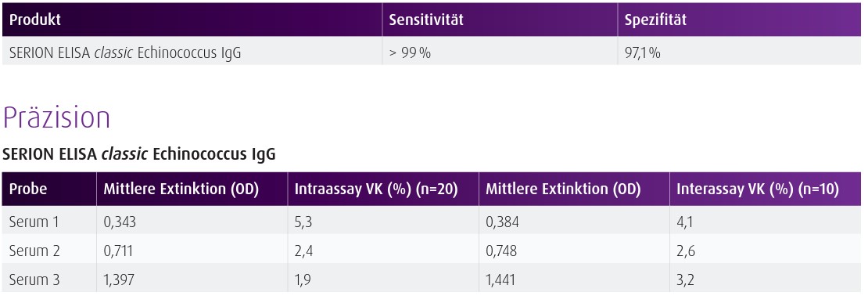Select the Serum 2 row label
This screenshot has width=868, height=303.
tap(34, 251)
